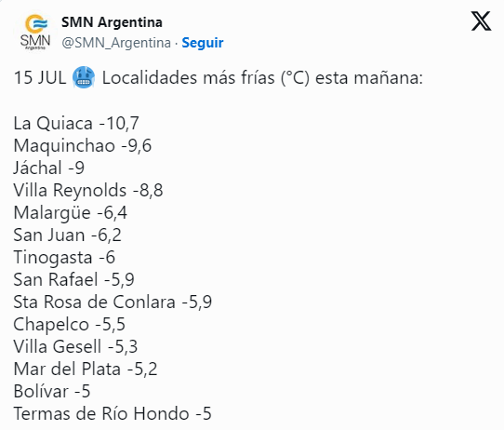Click the Jáchal -9 line
The width and height of the screenshot is (504, 430).
49,168
